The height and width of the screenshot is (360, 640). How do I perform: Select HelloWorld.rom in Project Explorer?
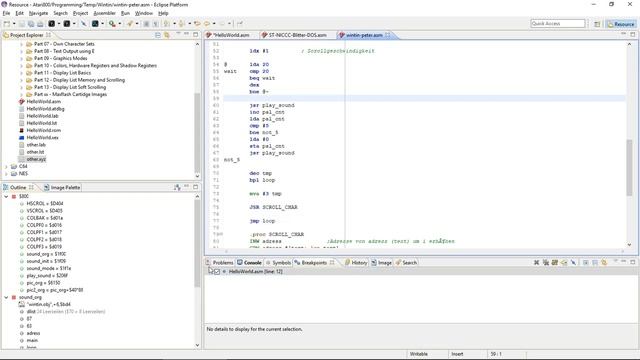tap(44, 130)
